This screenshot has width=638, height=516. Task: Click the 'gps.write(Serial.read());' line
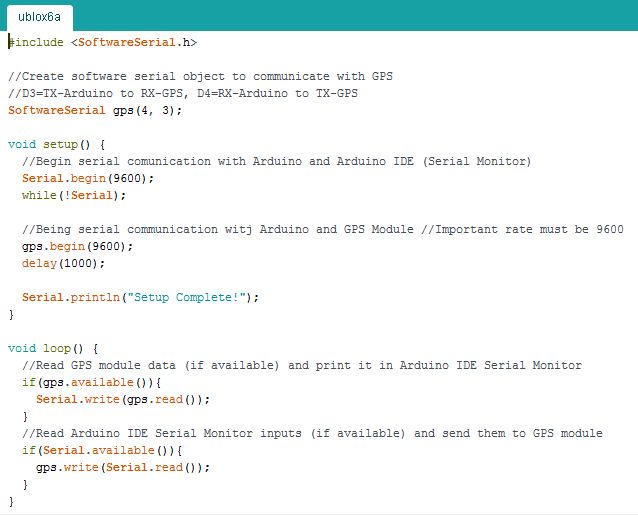tap(123, 468)
